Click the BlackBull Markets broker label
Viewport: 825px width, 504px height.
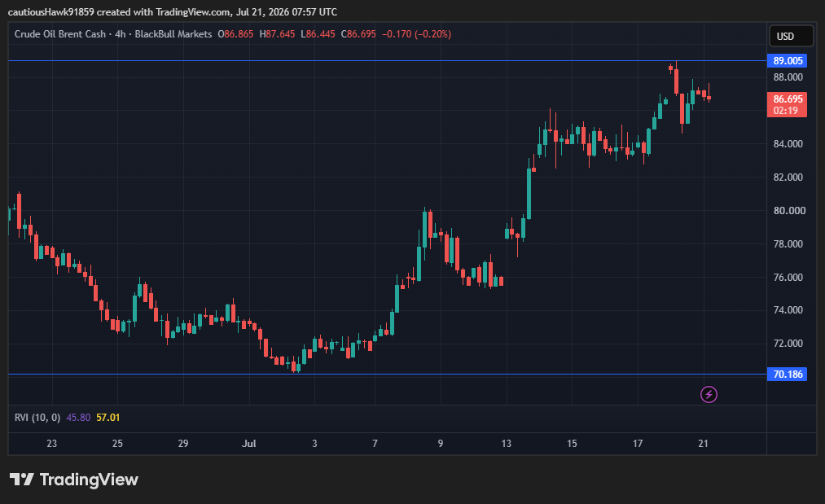point(173,34)
